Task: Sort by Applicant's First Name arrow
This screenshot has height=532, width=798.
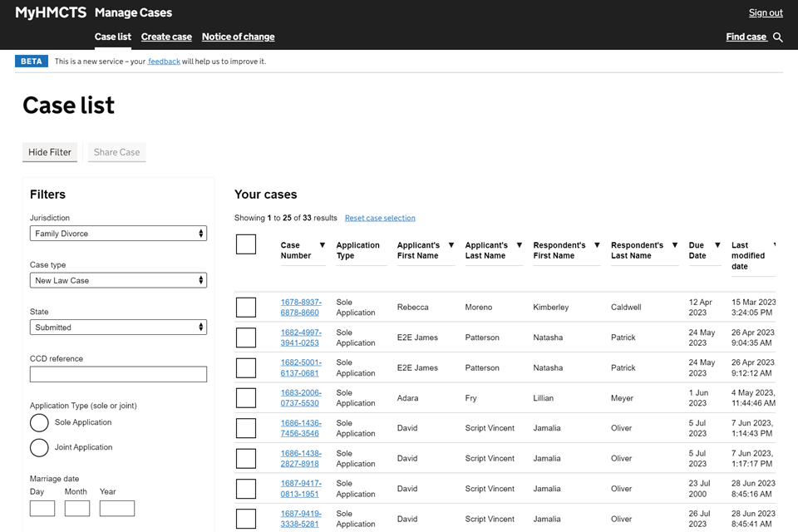Action: click(451, 245)
